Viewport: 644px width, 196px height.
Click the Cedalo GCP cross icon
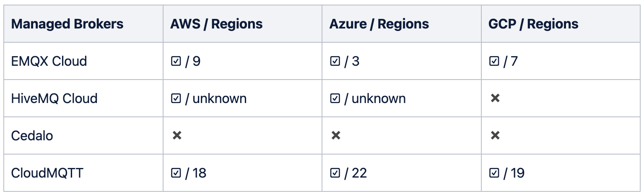(x=495, y=136)
